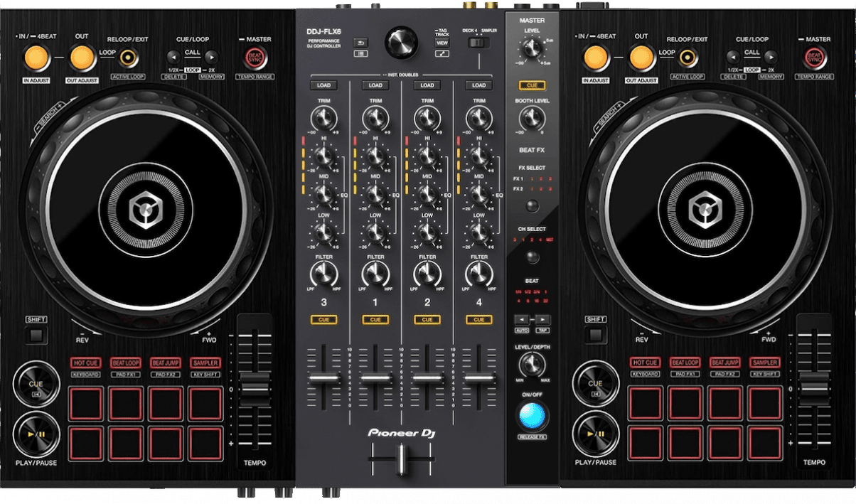856x504 pixels.
Task: Click the FX SELECT round button
Action: [532, 206]
